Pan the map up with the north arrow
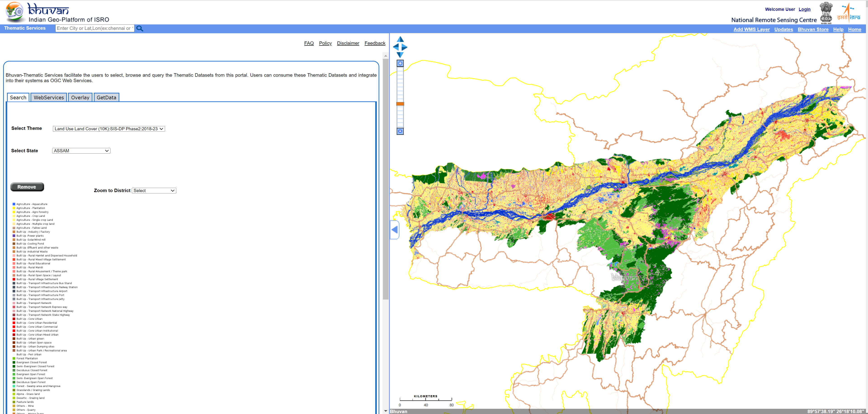The image size is (868, 414). (400, 39)
